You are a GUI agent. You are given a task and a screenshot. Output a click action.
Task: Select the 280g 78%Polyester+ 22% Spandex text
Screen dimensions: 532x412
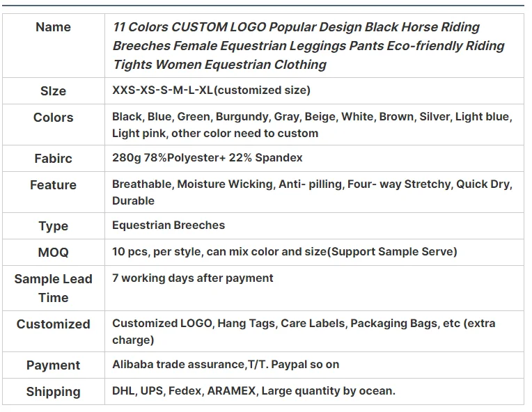(x=208, y=158)
